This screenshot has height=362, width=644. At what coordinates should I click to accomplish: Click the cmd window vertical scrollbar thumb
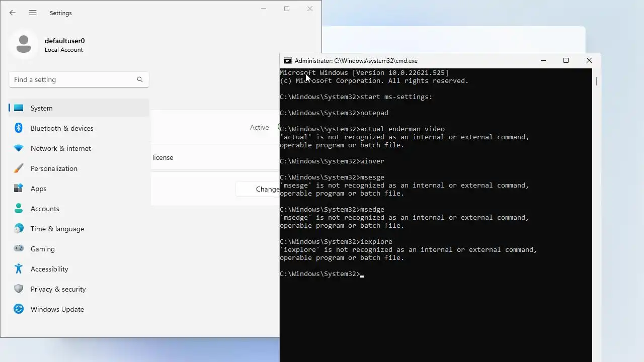point(596,81)
